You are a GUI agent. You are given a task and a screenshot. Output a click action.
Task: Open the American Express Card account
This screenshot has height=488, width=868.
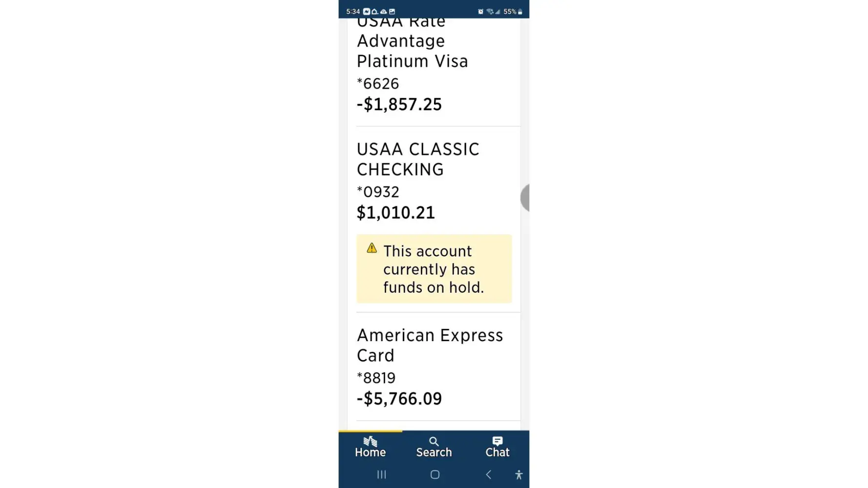point(430,345)
